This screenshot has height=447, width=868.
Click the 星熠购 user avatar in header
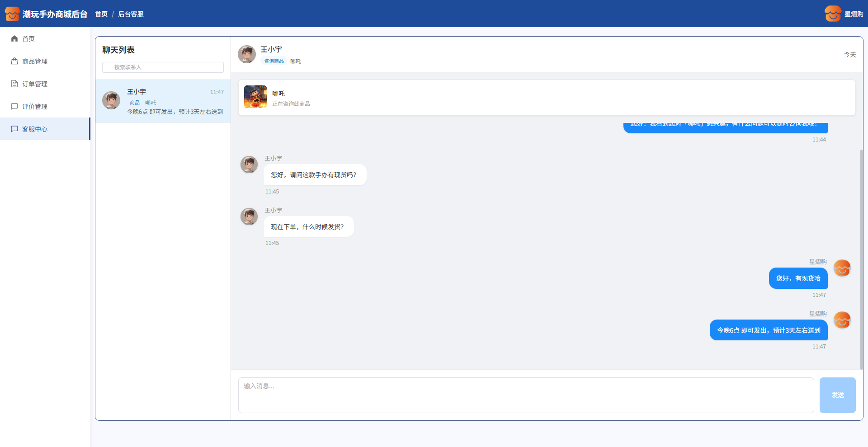[832, 14]
